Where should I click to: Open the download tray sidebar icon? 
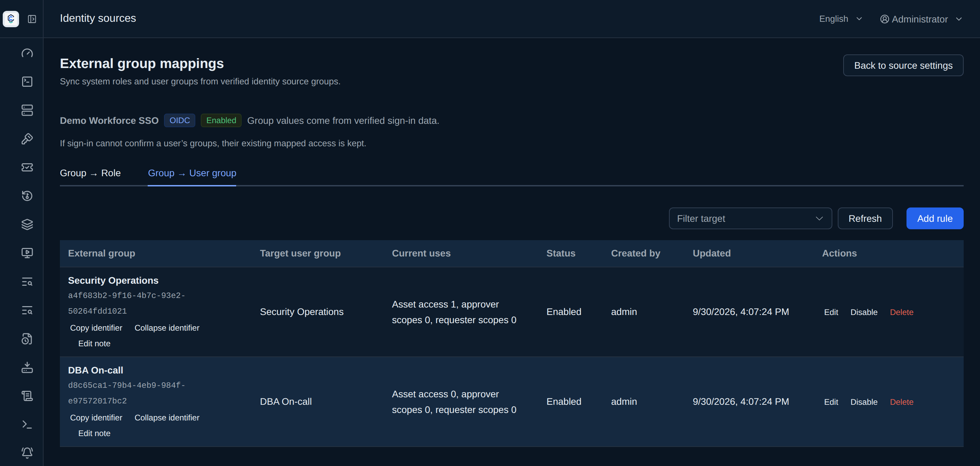point(27,367)
